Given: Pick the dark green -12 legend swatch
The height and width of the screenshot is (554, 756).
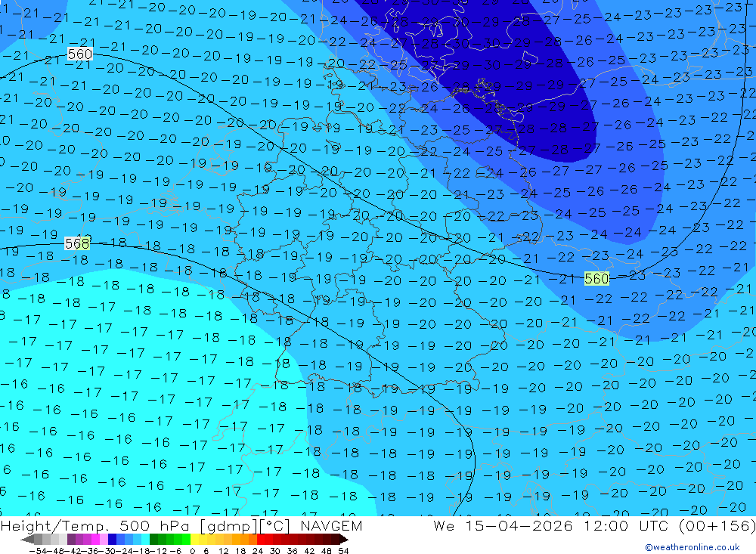Looking at the screenshot, I should pos(153,540).
